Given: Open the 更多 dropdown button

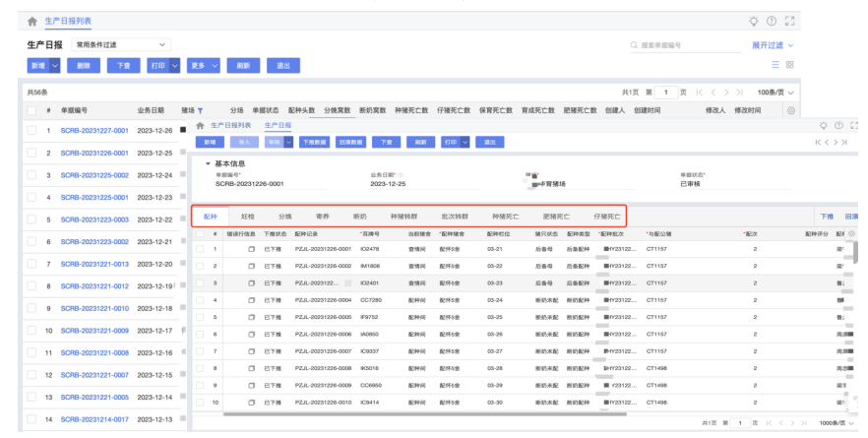Looking at the screenshot, I should point(204,65).
